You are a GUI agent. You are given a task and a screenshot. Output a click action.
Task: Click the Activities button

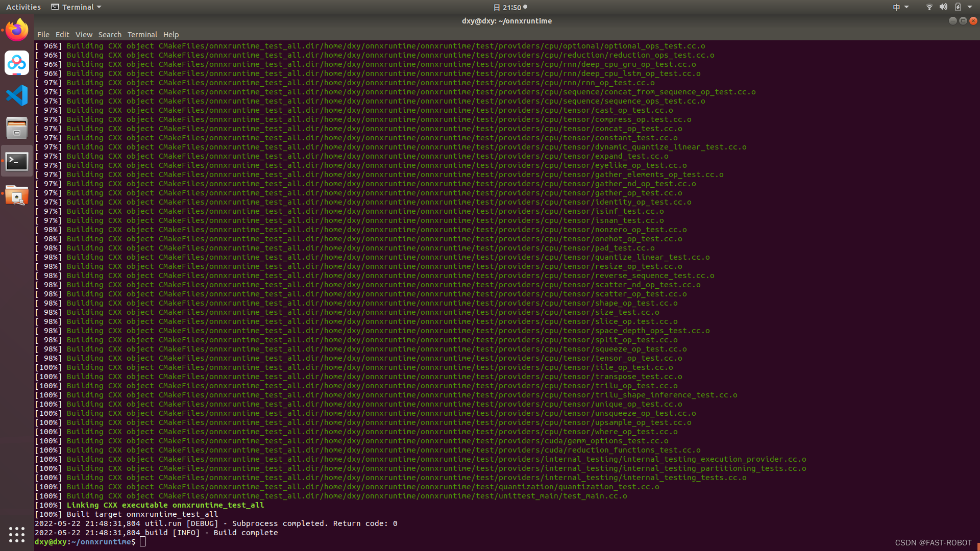point(23,7)
